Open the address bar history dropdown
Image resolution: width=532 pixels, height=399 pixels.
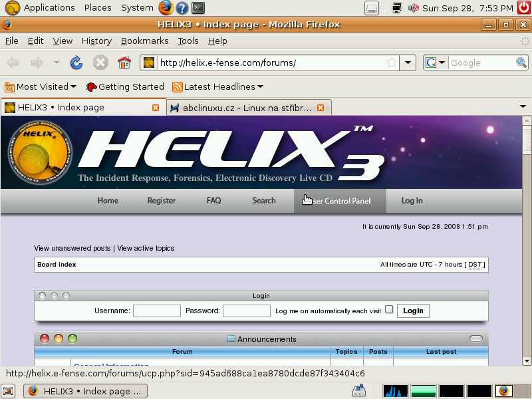408,63
